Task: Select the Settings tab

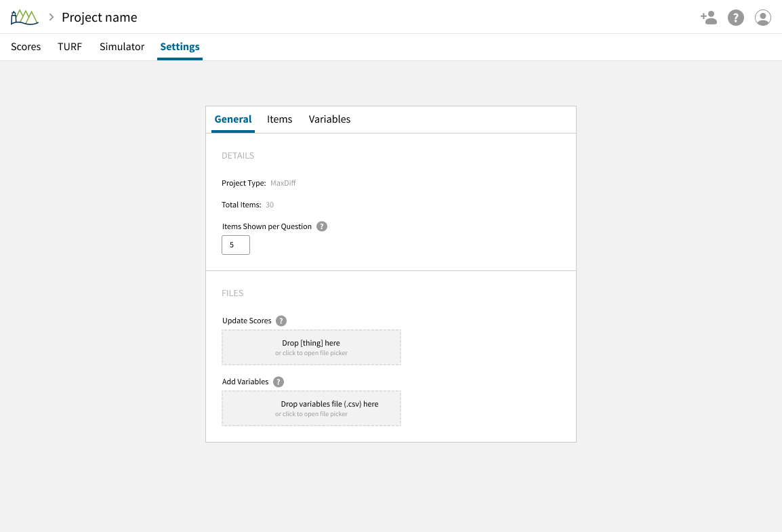Action: 180,47
